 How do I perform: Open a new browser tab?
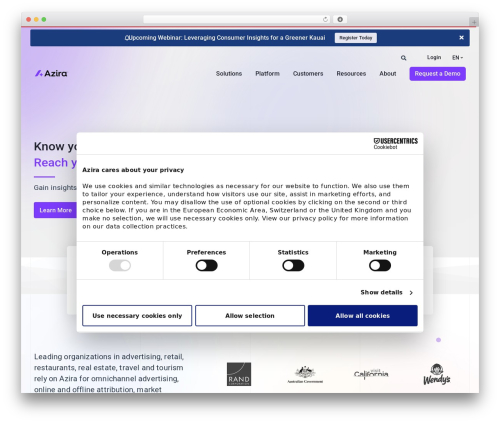pos(474,22)
